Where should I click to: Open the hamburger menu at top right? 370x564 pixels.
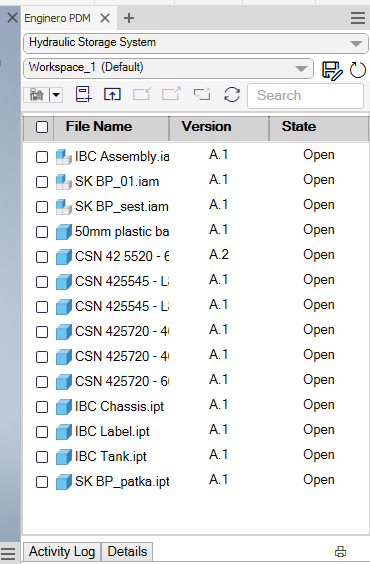pos(358,18)
